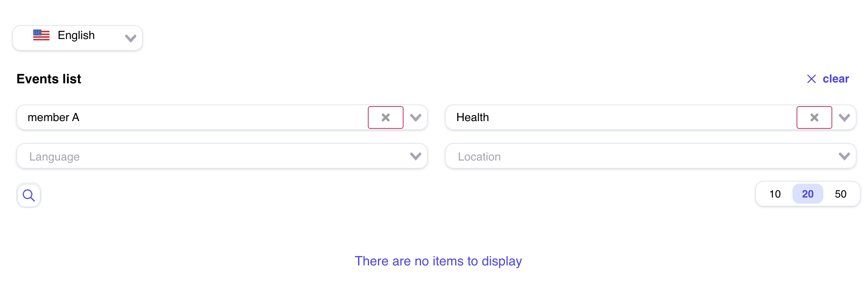This screenshot has width=868, height=291.
Task: Open the member A dropdown arrow
Action: click(x=415, y=117)
